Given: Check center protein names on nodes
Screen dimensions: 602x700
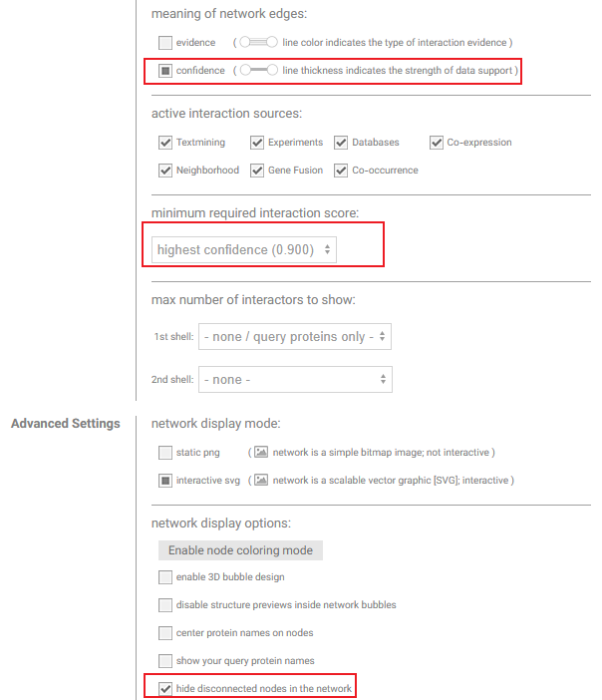Looking at the screenshot, I should pyautogui.click(x=165, y=633).
